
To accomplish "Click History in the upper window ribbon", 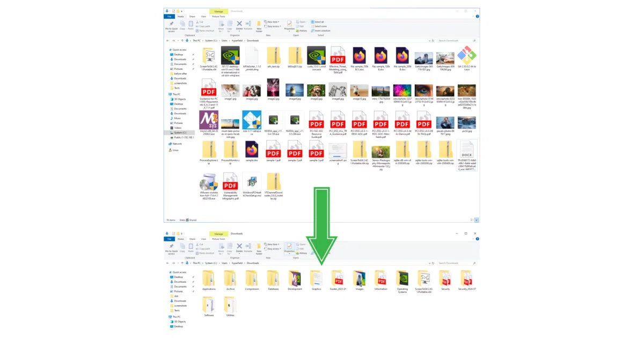I will click(301, 31).
